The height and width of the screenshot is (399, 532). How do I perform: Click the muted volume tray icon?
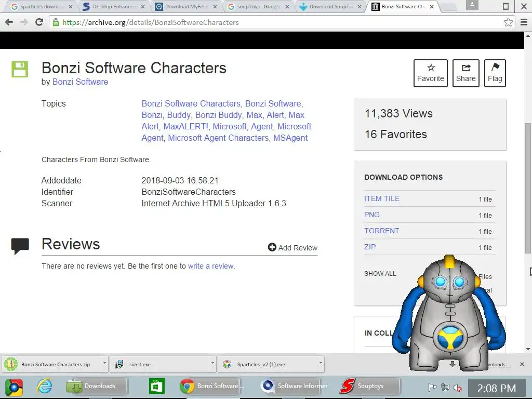[457, 387]
